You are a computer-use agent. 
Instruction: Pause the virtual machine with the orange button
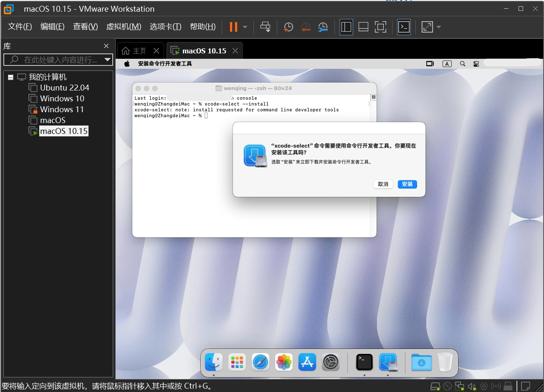coord(233,27)
